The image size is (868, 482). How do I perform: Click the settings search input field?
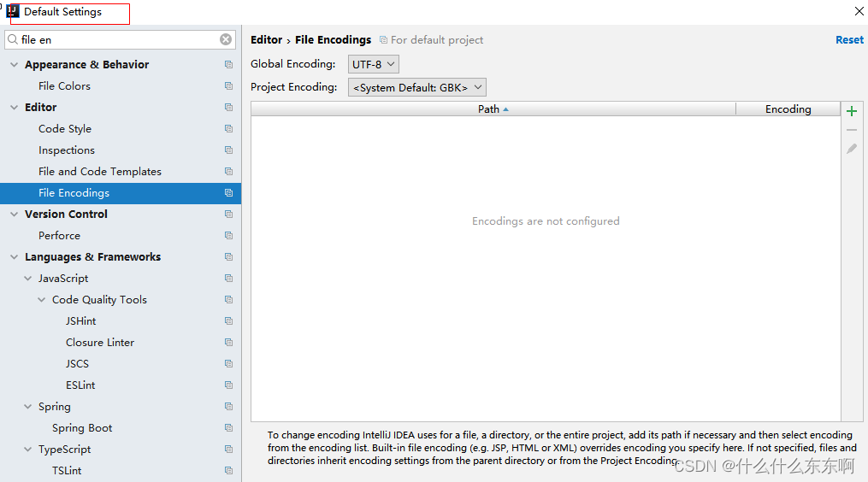[x=120, y=39]
